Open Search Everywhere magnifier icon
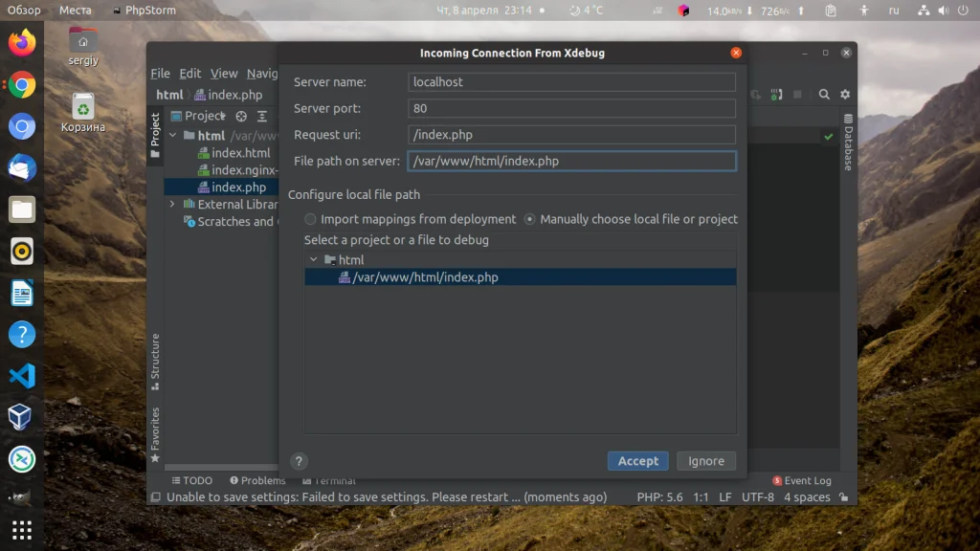Image resolution: width=980 pixels, height=551 pixels. 824,94
